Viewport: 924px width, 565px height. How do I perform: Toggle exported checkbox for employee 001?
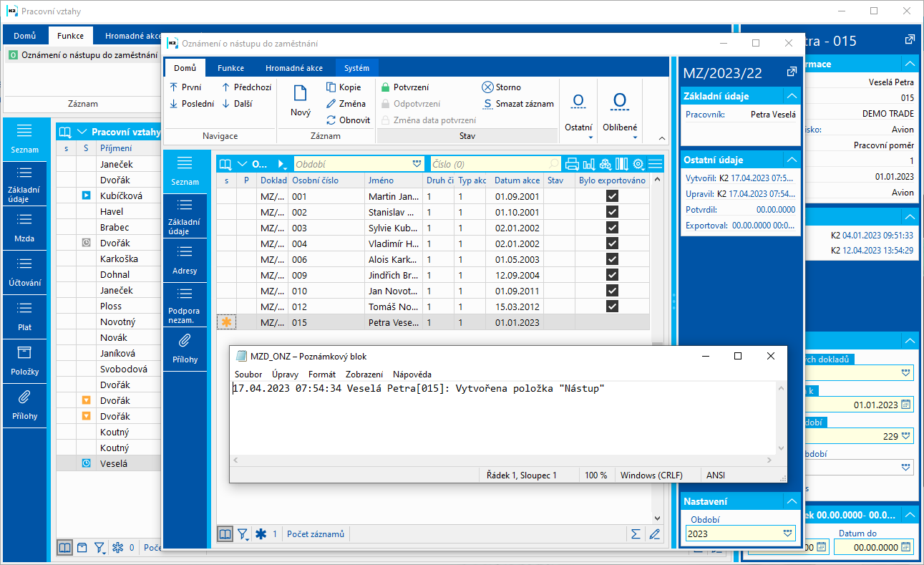[x=612, y=196]
